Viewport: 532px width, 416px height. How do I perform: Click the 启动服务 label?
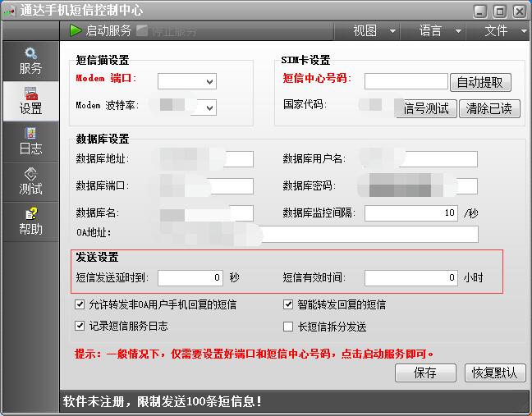108,30
